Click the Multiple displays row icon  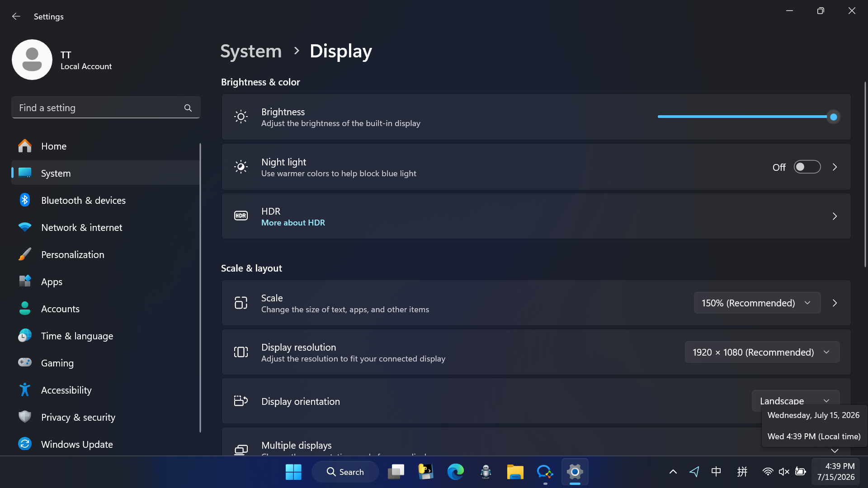pyautogui.click(x=241, y=450)
